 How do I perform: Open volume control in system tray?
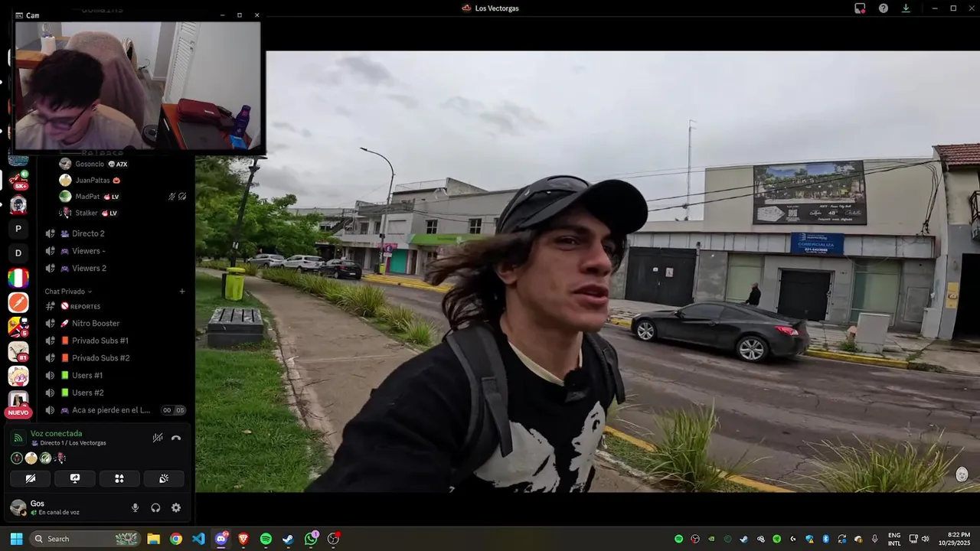click(925, 539)
